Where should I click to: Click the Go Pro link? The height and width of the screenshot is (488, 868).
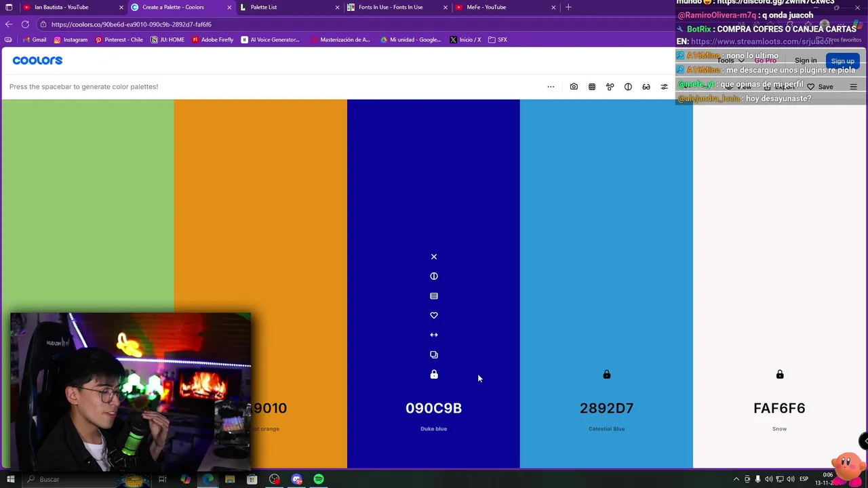pos(766,61)
